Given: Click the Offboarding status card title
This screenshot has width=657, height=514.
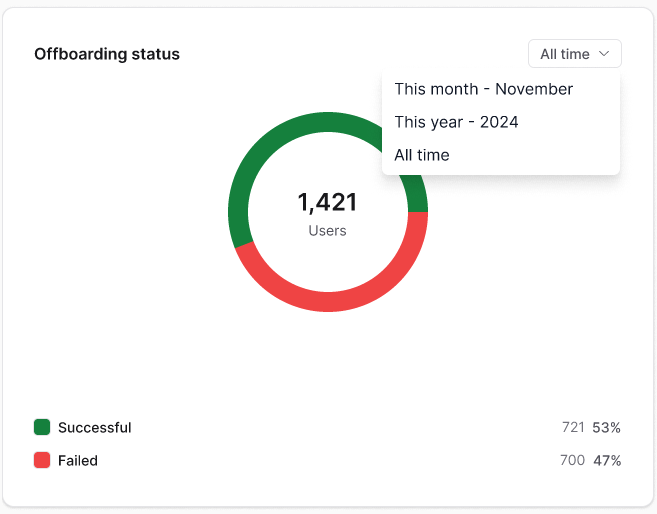Looking at the screenshot, I should click(x=107, y=54).
